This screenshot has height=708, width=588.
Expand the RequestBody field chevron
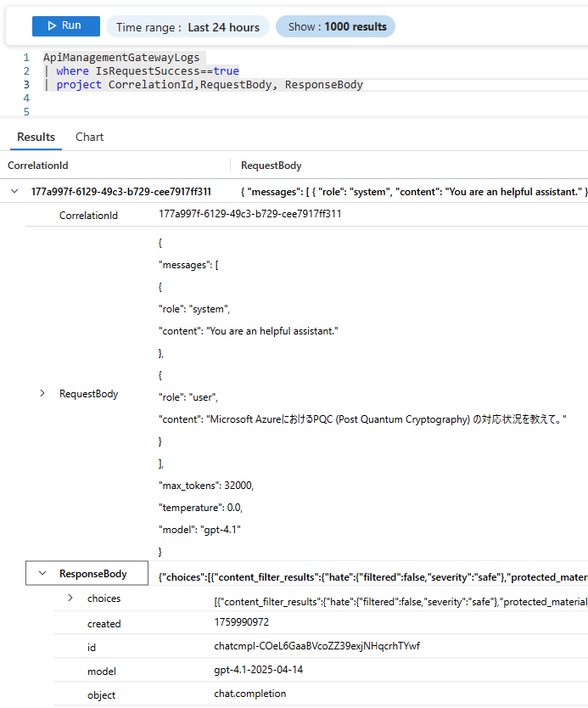42,394
